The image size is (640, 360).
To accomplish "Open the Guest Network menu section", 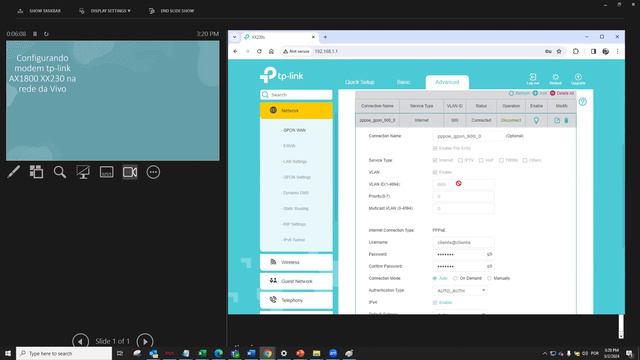I will (x=296, y=281).
